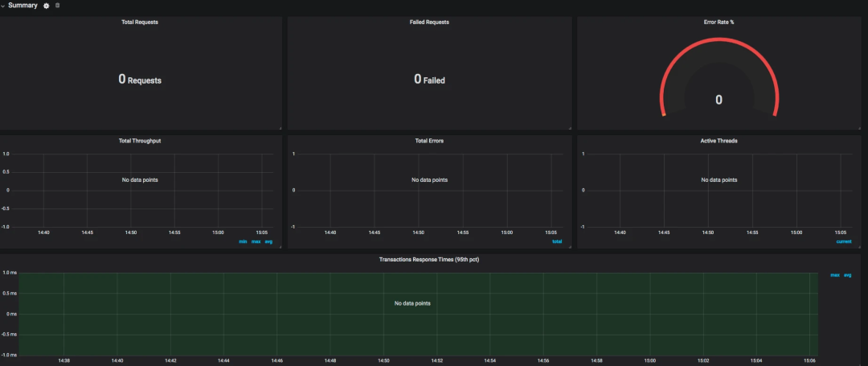Sort Response Times legend by max
The image size is (868, 366).
tap(835, 275)
